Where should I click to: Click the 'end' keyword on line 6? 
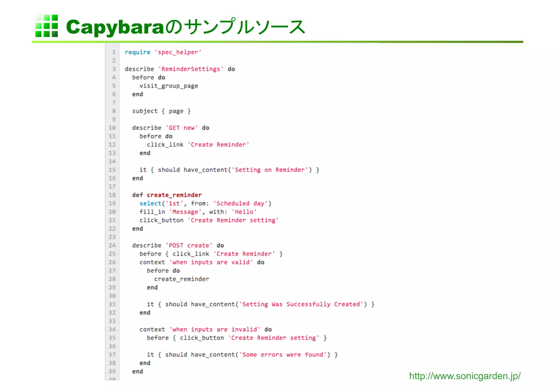pyautogui.click(x=137, y=94)
